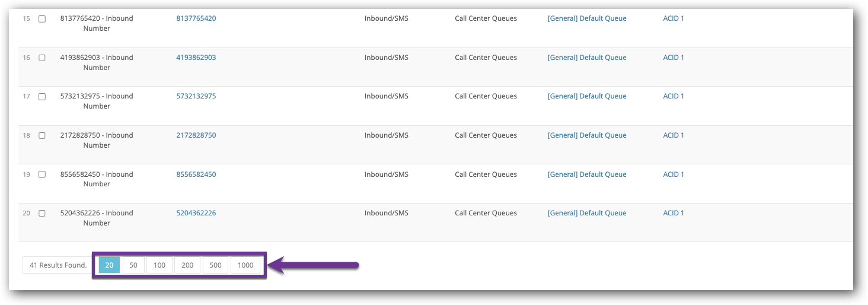Click 'Call Center Queues' in row 16

(486, 58)
